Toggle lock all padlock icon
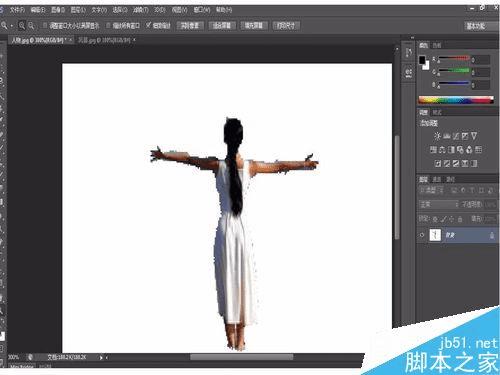 point(460,219)
